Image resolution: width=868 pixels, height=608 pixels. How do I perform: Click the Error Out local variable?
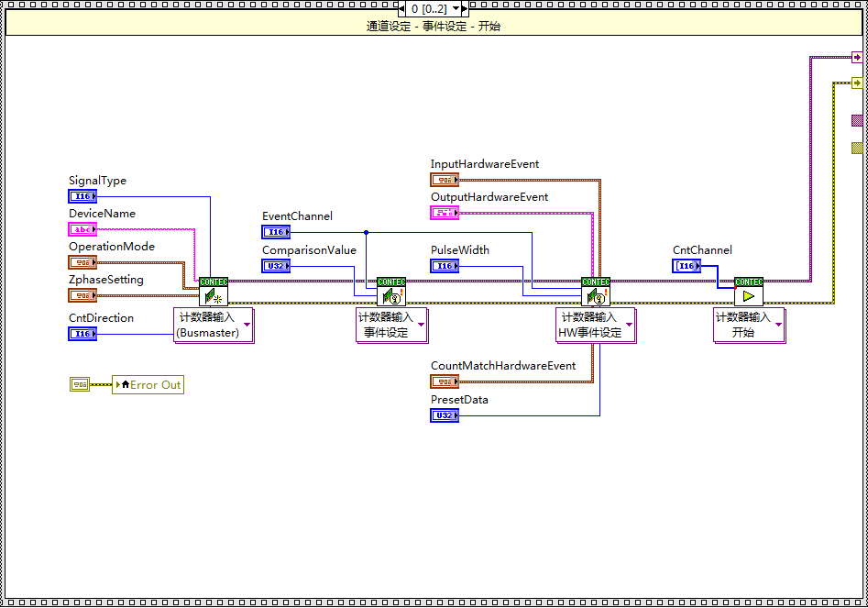click(148, 385)
